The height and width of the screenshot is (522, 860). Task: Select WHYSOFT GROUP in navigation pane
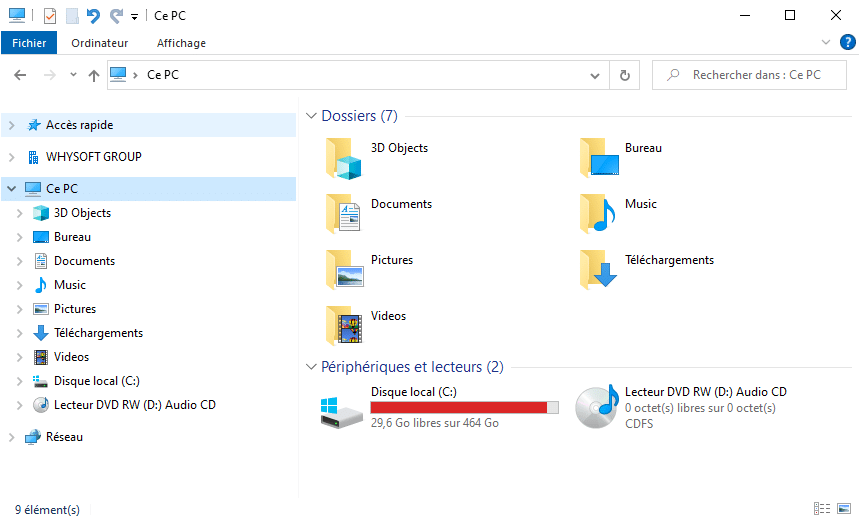[94, 157]
